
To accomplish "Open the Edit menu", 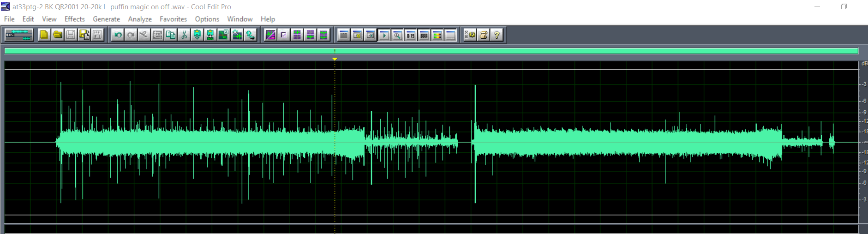I will pos(28,19).
